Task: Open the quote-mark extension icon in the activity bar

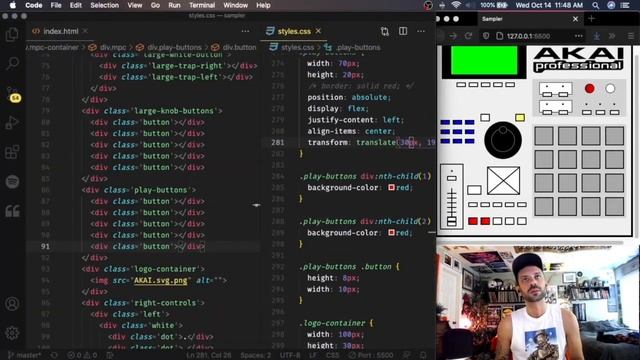Action: point(12,211)
